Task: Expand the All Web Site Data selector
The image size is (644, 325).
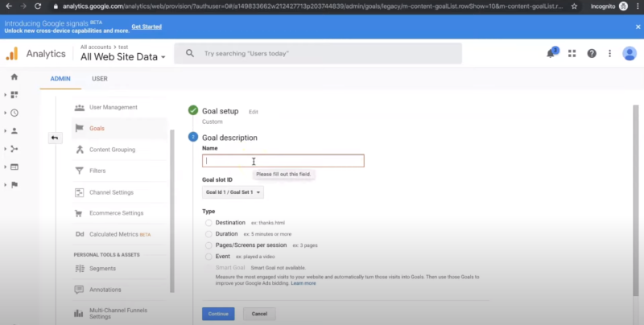Action: (x=122, y=57)
